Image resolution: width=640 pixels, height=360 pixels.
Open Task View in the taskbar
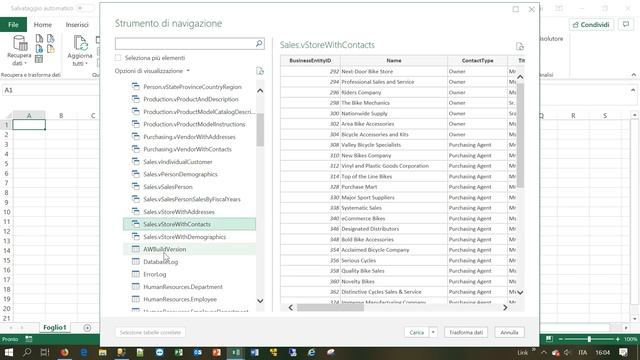pos(45,352)
